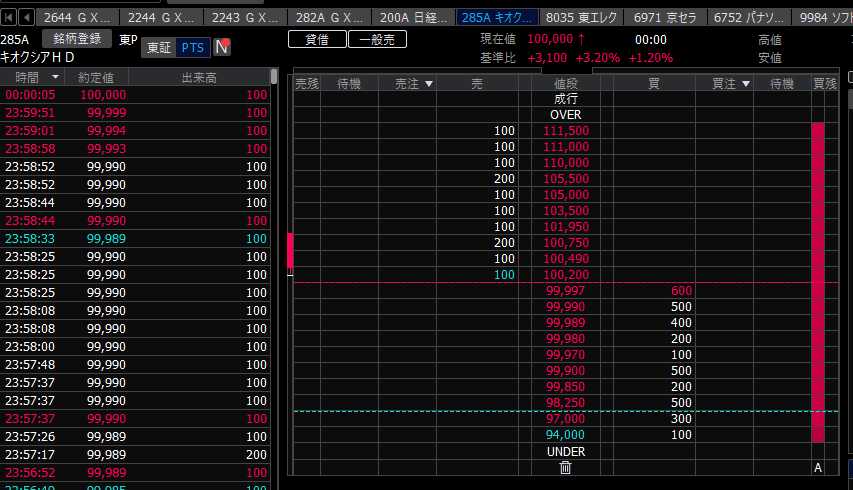Open the 282A GX tab

tap(329, 17)
